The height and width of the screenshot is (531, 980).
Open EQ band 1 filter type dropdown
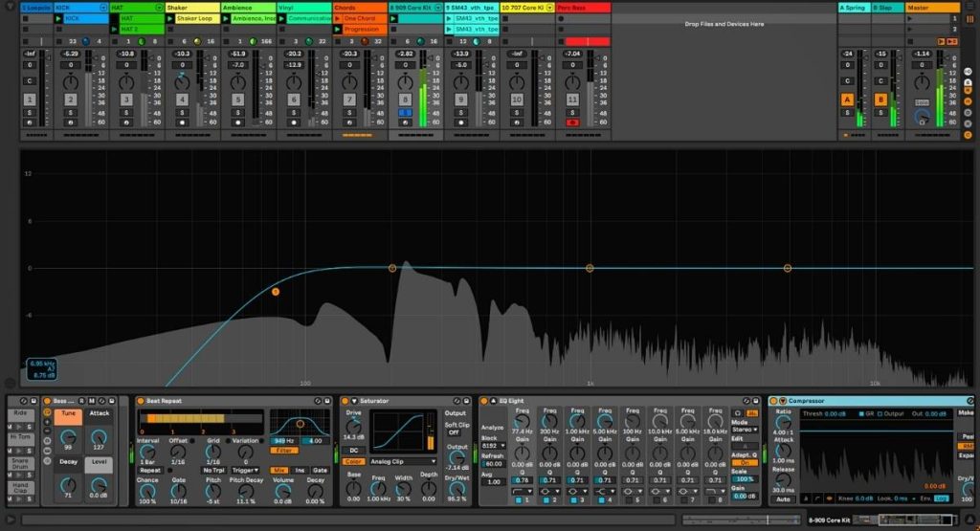point(522,492)
